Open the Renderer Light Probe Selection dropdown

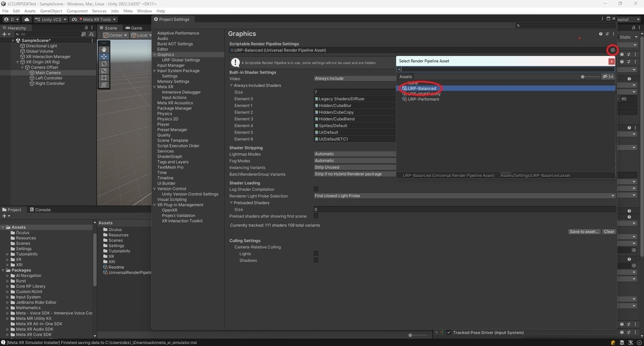coord(464,196)
